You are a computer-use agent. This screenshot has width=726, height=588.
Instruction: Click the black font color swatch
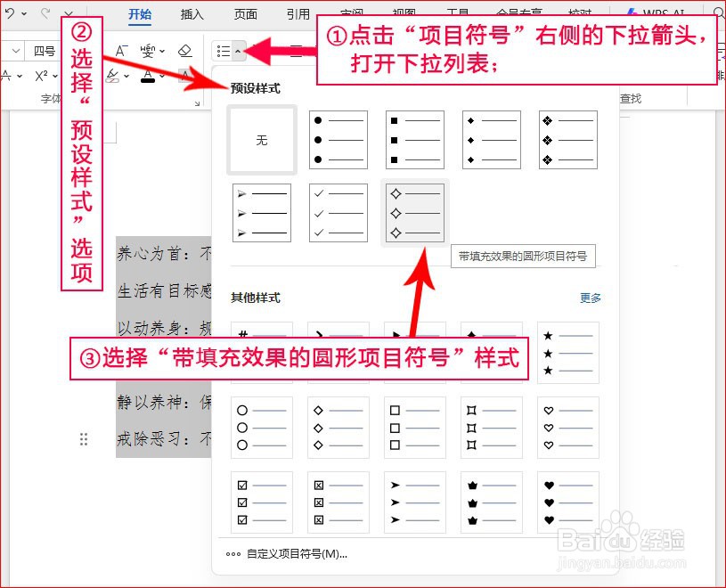148,80
